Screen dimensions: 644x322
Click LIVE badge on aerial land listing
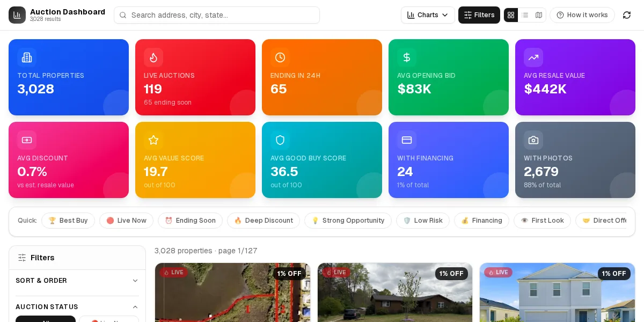[173, 273]
